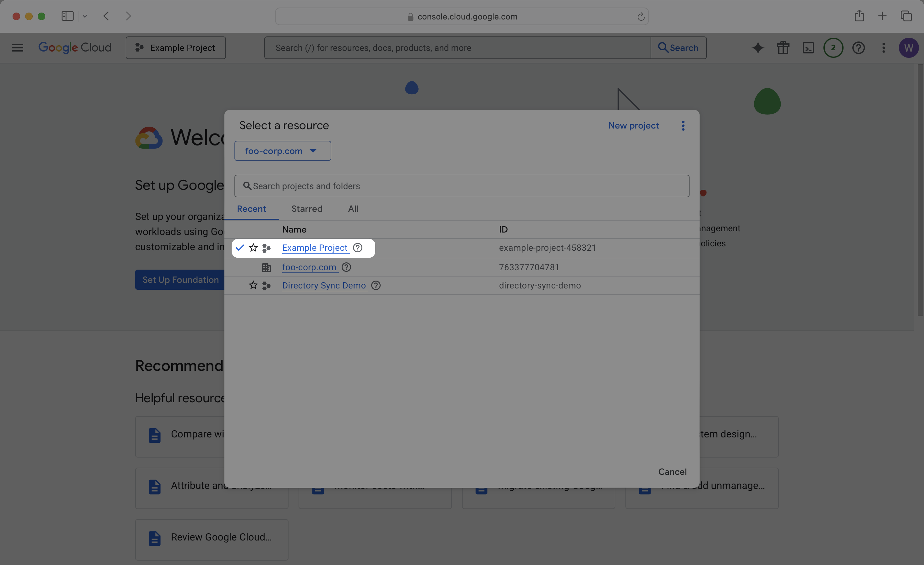Screen dimensions: 924x565
Task: Click the free trial gift icon
Action: coord(783,48)
